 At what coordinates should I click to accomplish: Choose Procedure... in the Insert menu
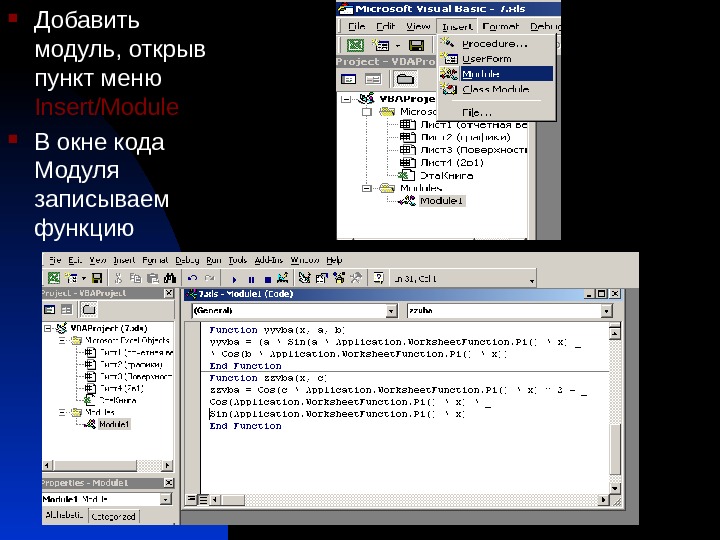pos(496,44)
